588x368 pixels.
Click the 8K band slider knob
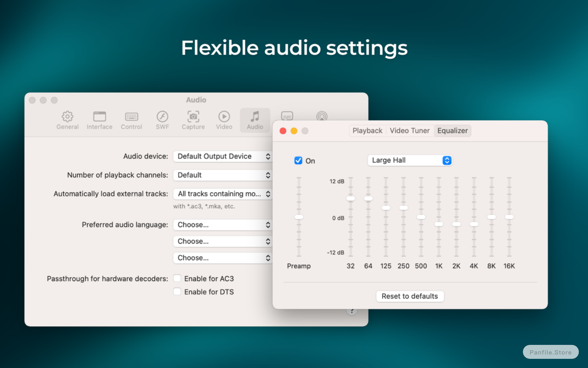(x=492, y=217)
